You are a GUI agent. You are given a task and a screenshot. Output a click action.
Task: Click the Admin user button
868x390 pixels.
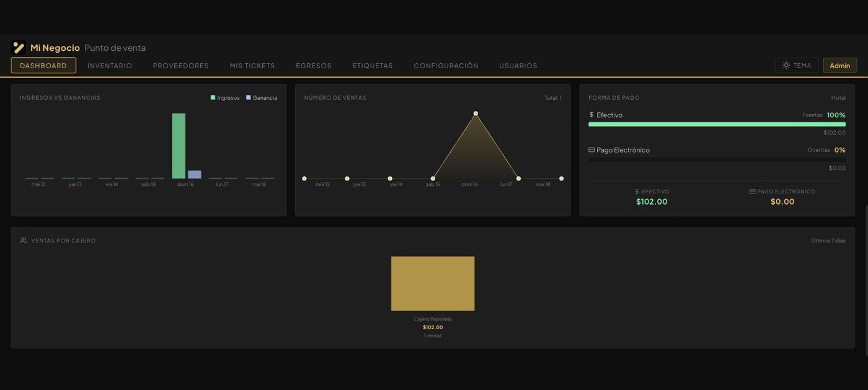tap(840, 65)
